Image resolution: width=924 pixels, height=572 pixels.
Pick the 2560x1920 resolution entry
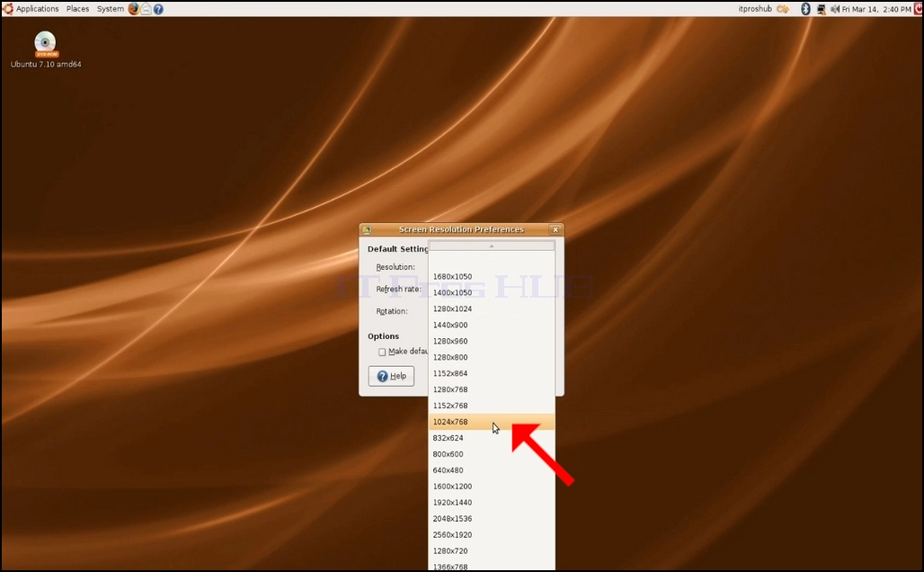coord(492,535)
